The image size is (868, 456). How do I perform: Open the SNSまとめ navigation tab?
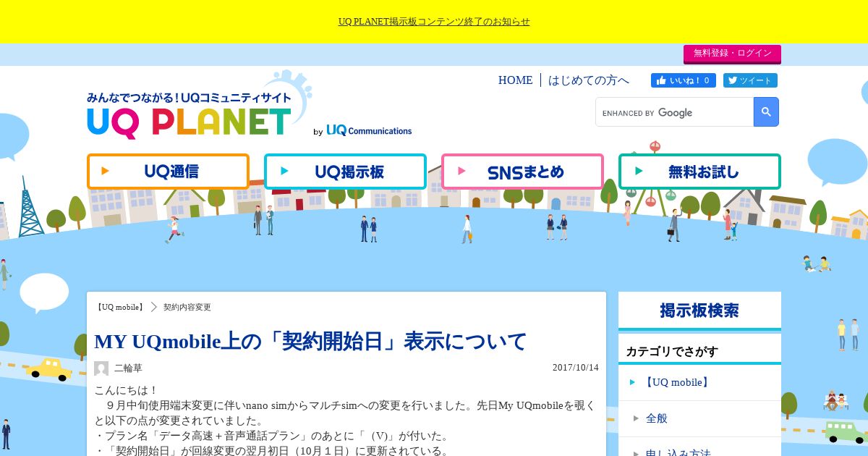coord(522,172)
